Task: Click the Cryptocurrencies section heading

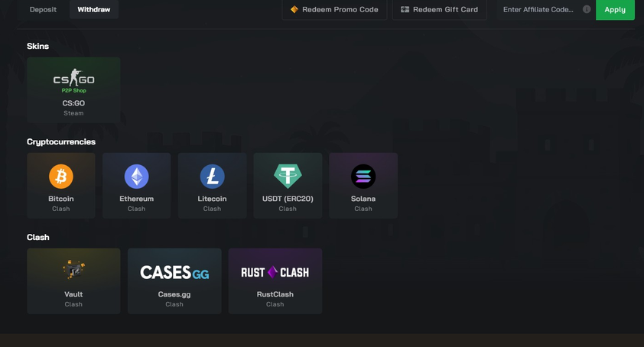Action: click(61, 141)
